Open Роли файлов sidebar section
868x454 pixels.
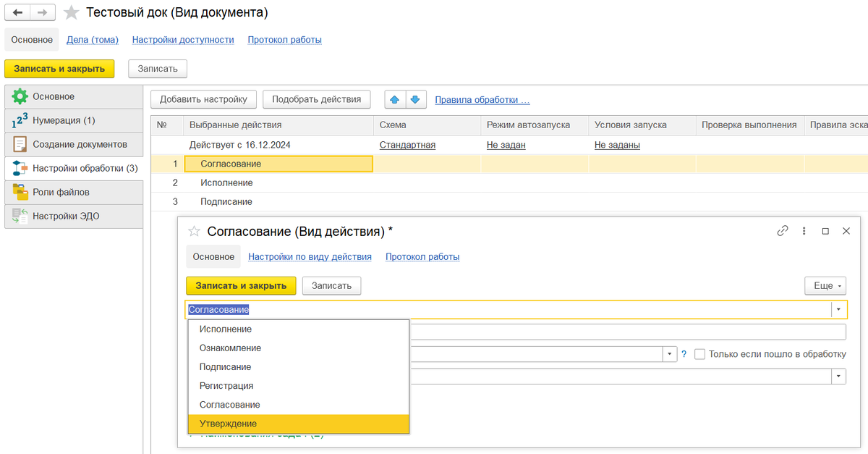74,192
